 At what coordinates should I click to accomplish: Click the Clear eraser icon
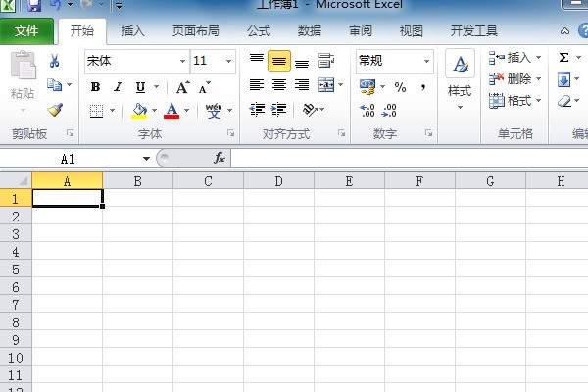[564, 101]
